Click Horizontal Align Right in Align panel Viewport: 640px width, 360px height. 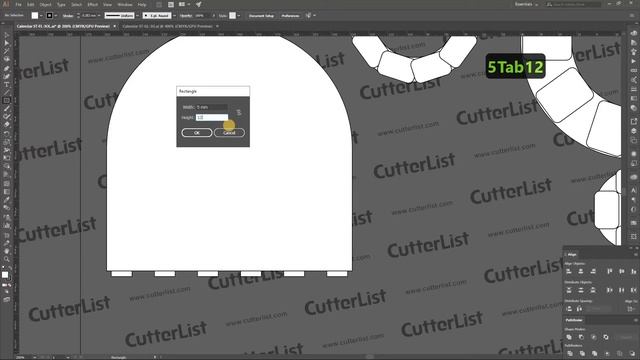click(x=593, y=271)
